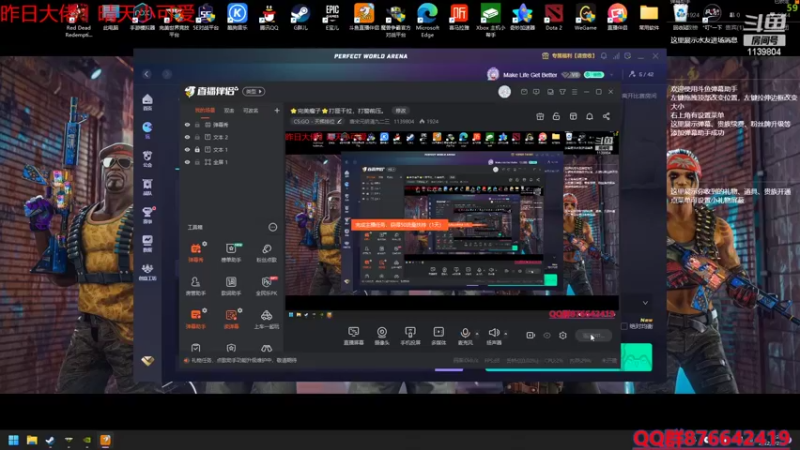
Task: Select the third scene tab
Action: tap(250, 110)
